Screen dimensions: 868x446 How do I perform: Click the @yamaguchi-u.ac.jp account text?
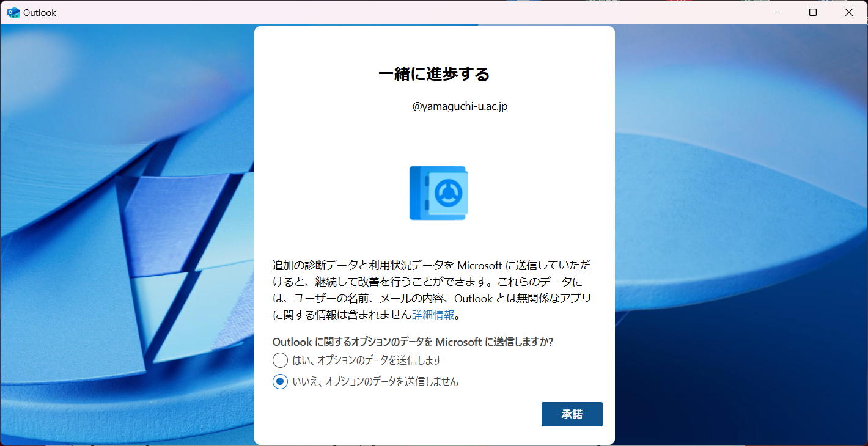460,107
